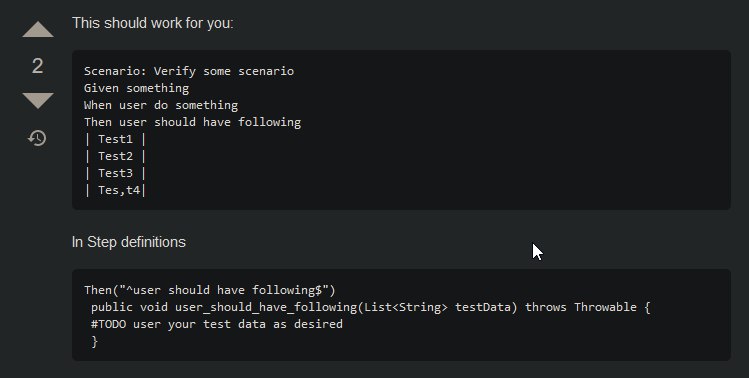Click the "| Test3 |" table row
The image size is (749, 378).
[x=115, y=173]
